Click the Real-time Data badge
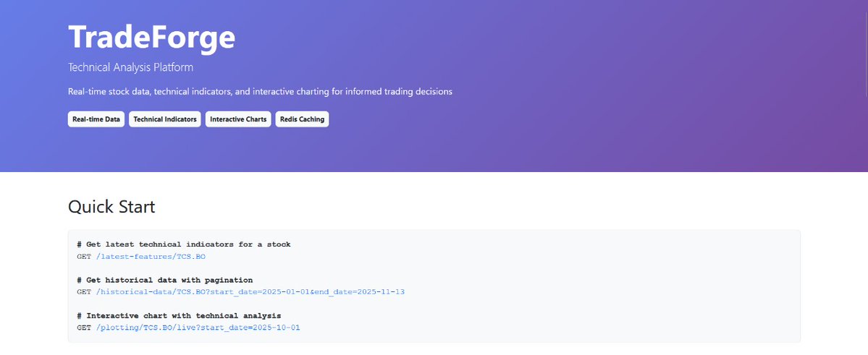This screenshot has width=868, height=355. coord(96,119)
